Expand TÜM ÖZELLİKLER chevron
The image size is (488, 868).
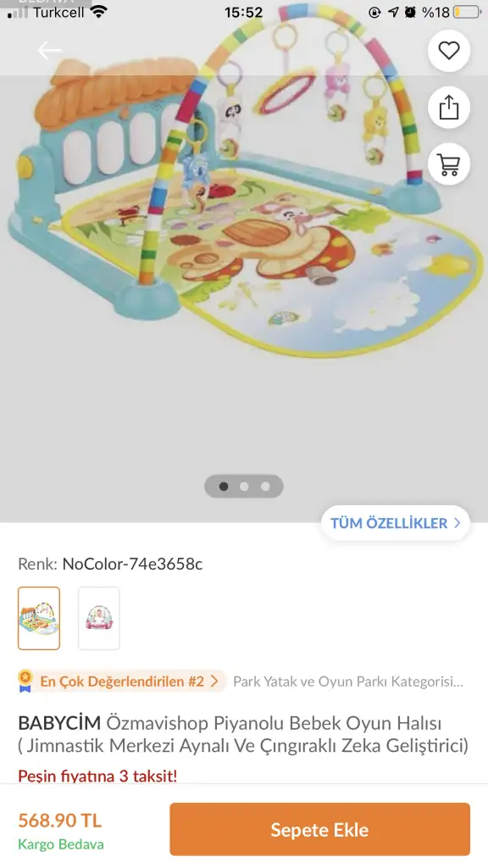coord(457,523)
